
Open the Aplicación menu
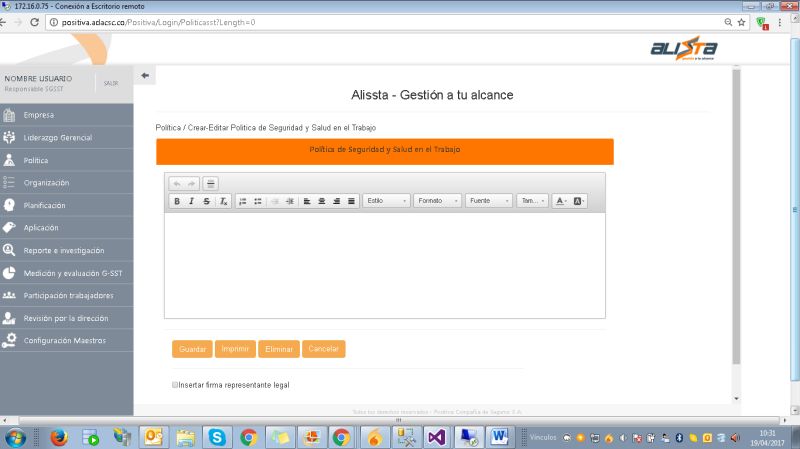point(66,228)
